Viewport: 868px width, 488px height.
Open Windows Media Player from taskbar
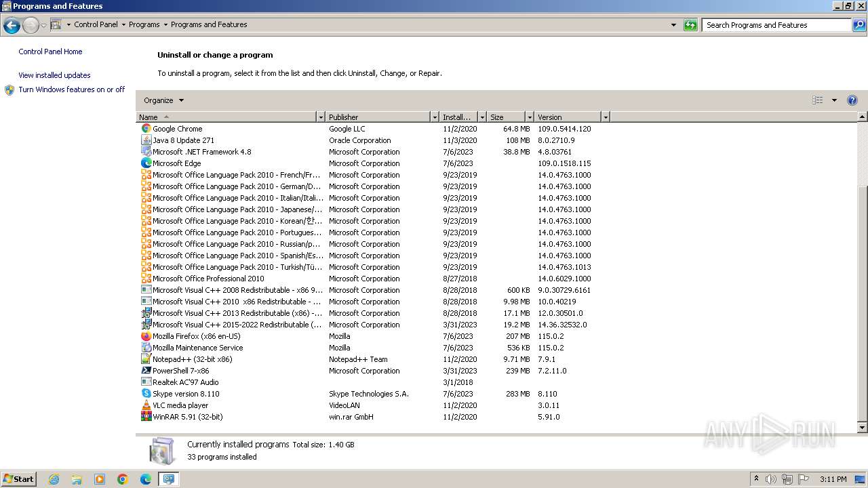pyautogui.click(x=100, y=479)
